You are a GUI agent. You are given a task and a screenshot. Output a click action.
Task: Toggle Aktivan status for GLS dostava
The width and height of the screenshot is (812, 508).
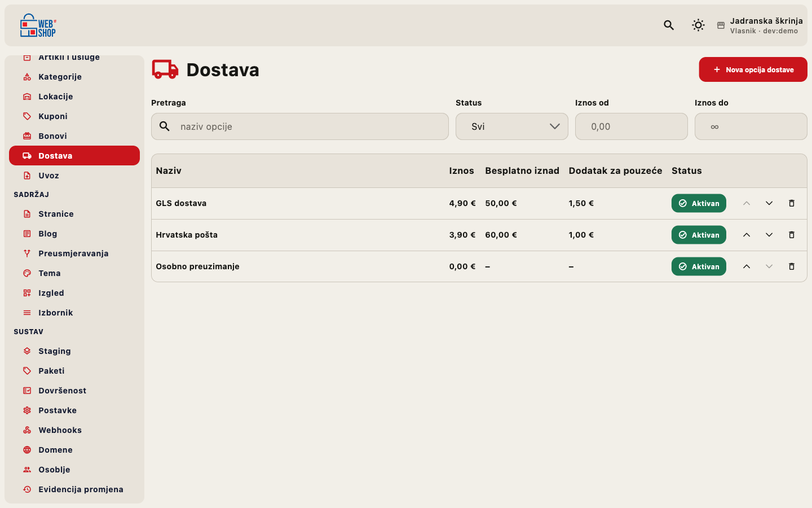click(699, 203)
